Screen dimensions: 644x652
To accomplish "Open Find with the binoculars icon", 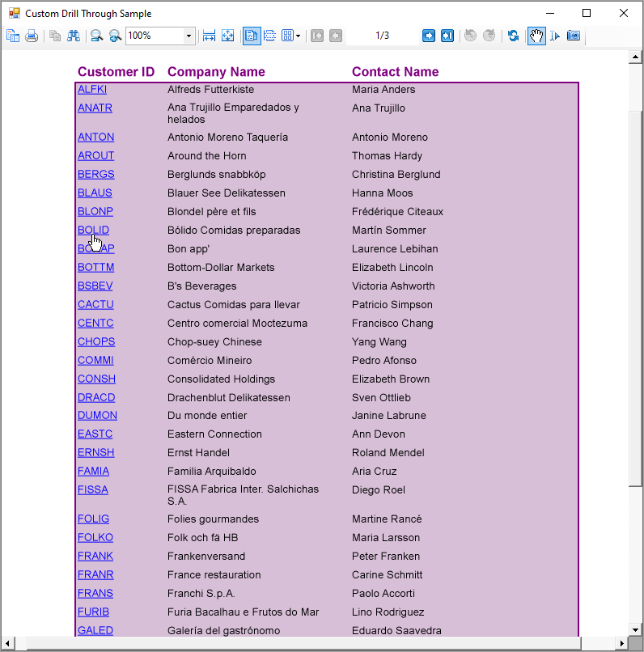I will (x=74, y=36).
